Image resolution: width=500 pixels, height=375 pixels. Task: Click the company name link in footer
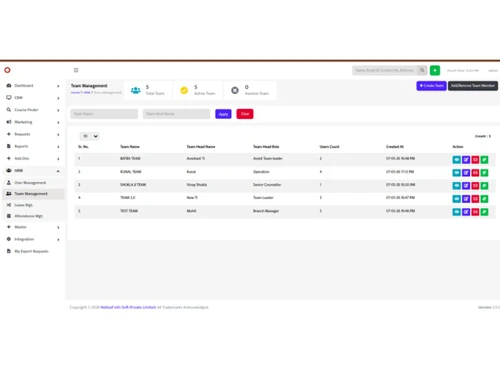point(128,307)
